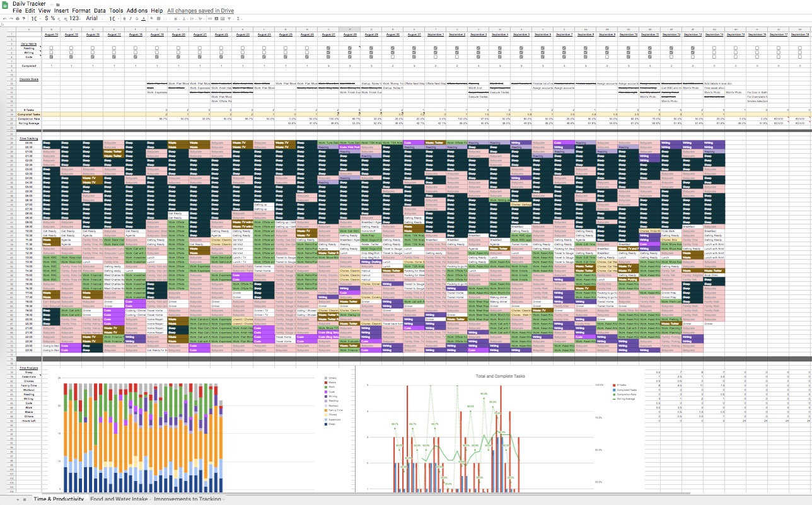The height and width of the screenshot is (505, 812).
Task: Open the fill color picker
Action: [x=152, y=19]
